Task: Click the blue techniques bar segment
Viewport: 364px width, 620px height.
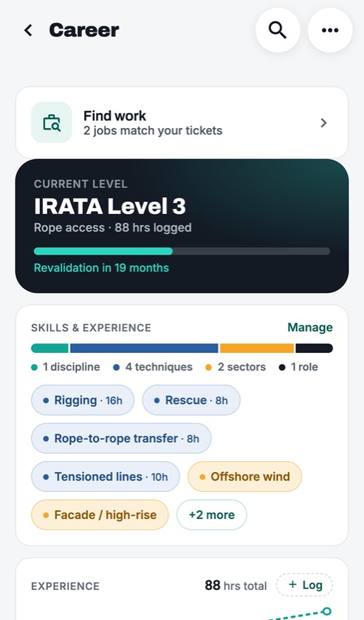Action: [144, 348]
